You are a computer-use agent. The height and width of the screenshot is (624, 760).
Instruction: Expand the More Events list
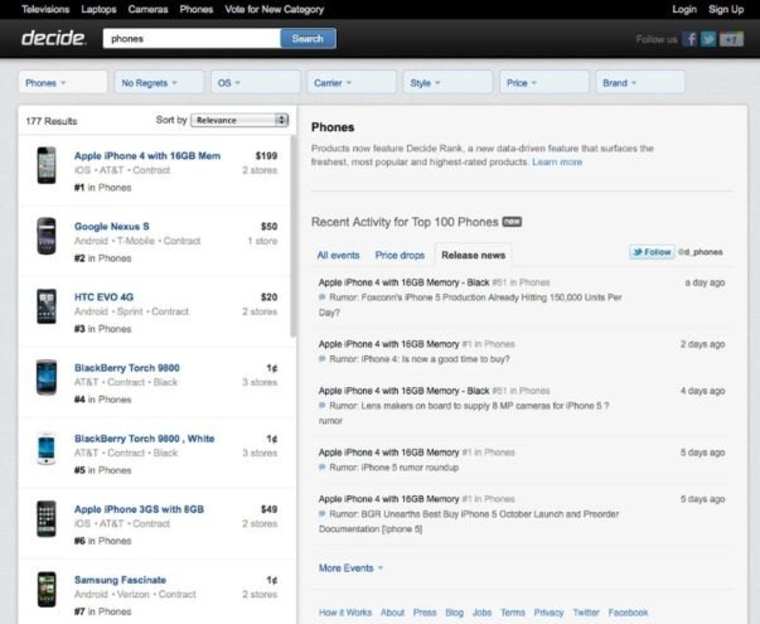[350, 568]
